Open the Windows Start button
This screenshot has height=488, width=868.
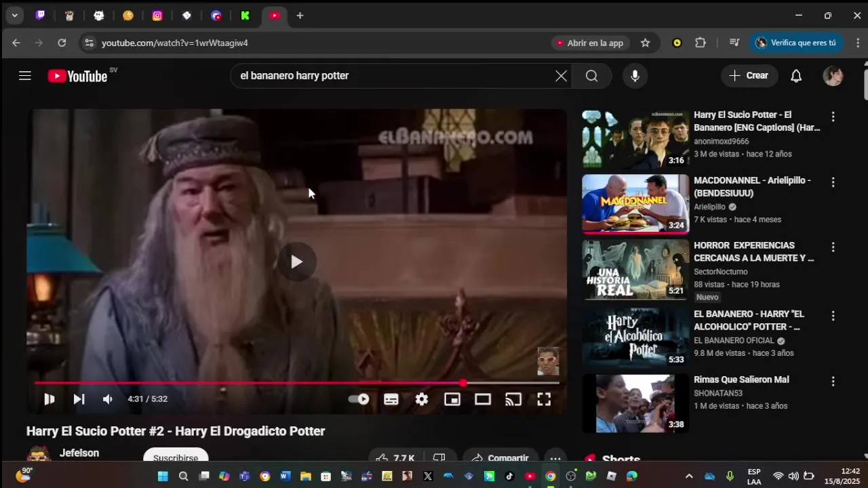pos(163,476)
